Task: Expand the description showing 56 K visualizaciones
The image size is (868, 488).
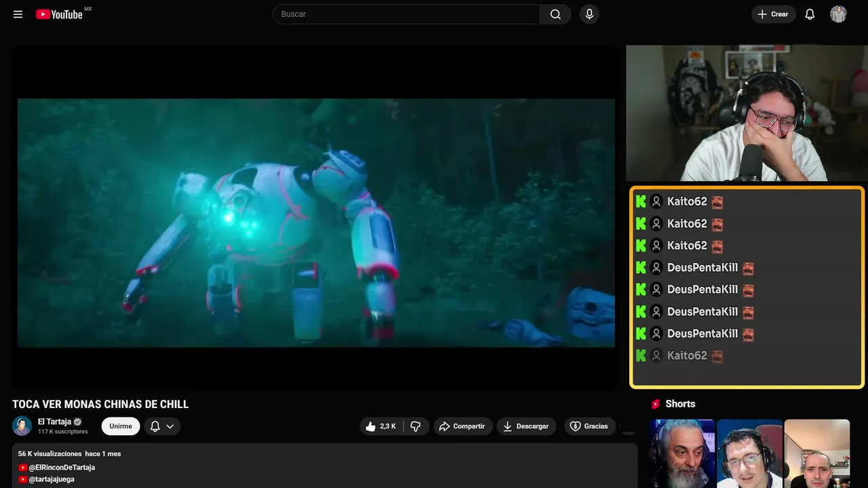Action: coord(325,466)
